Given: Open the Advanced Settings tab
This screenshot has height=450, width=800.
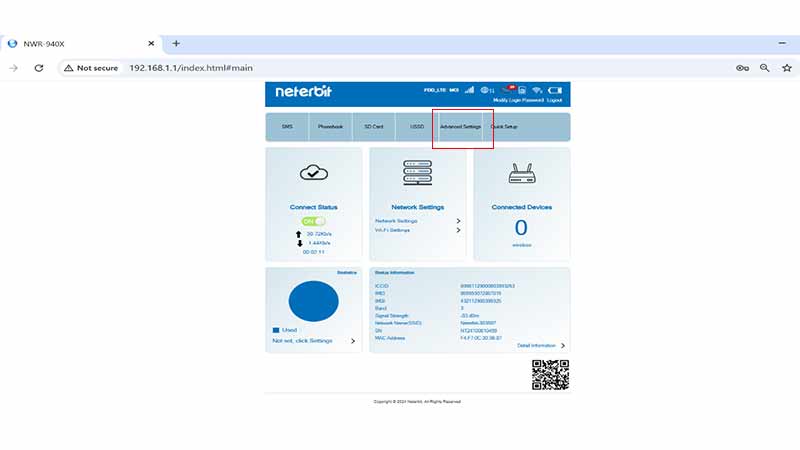Looking at the screenshot, I should coord(460,127).
